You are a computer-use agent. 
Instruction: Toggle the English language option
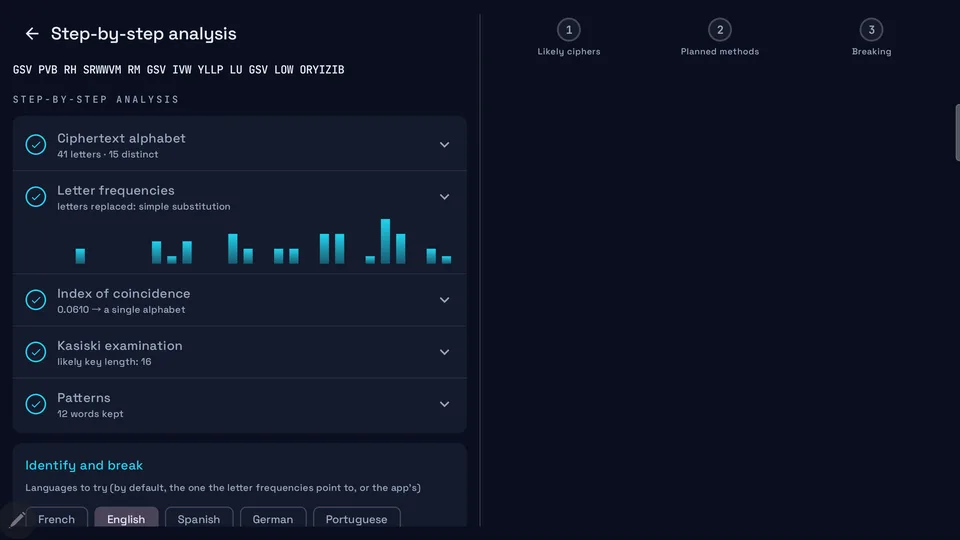[x=126, y=519]
